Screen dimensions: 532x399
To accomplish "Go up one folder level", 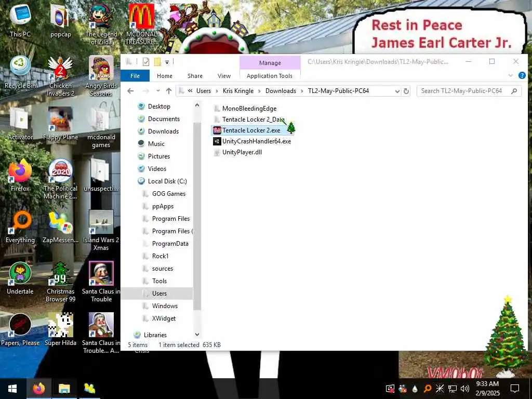I will coord(169,91).
